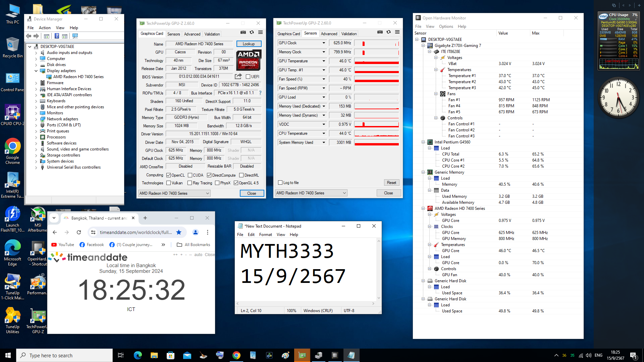644x362 pixels.
Task: Open the Chrome profile avatar icon
Action: click(x=196, y=232)
